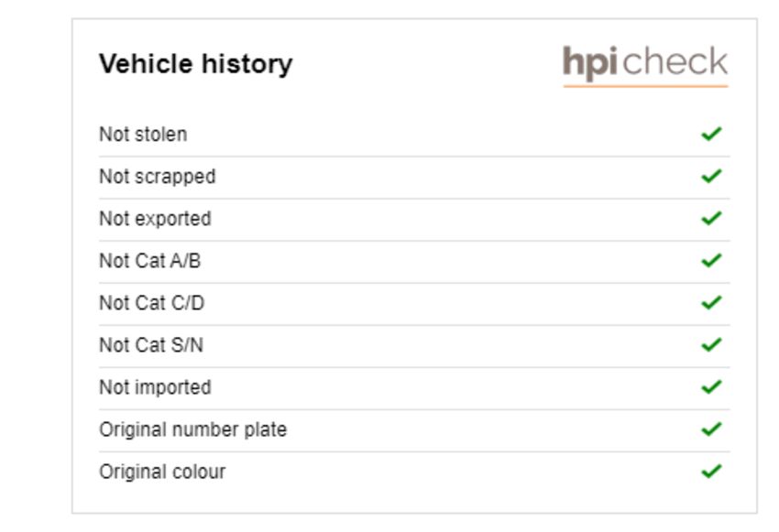Click the green checkmark for Not Cat S/N
Screen dimensions: 779x532
[711, 344]
